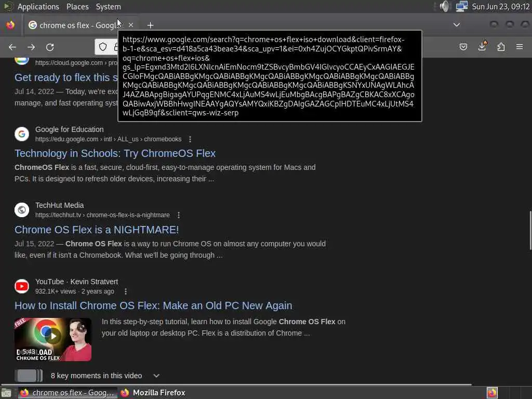This screenshot has height=399, width=532.
Task: Click the Firefox tray icon in bottom panel
Action: pos(492,393)
